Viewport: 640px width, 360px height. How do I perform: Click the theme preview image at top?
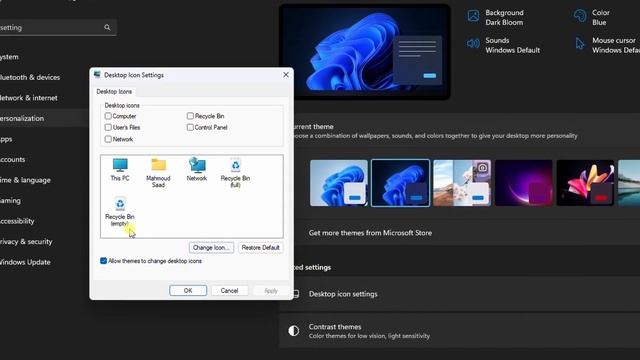365,52
